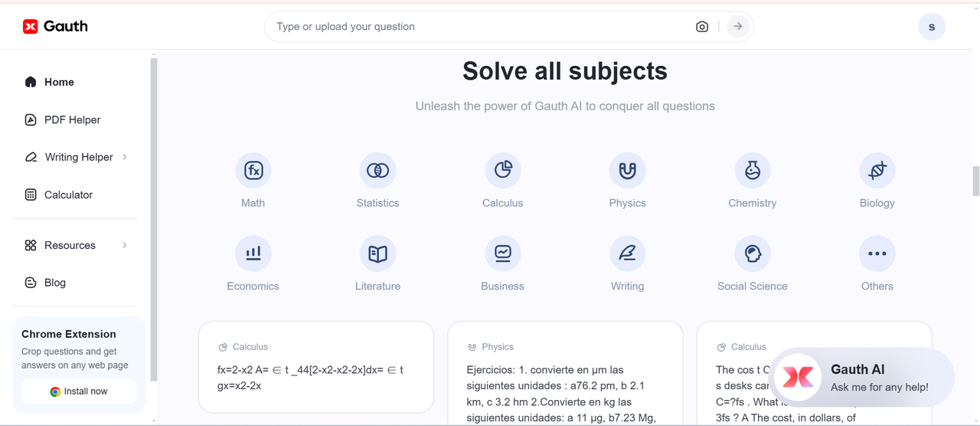Open the Literature book icon

(x=377, y=254)
